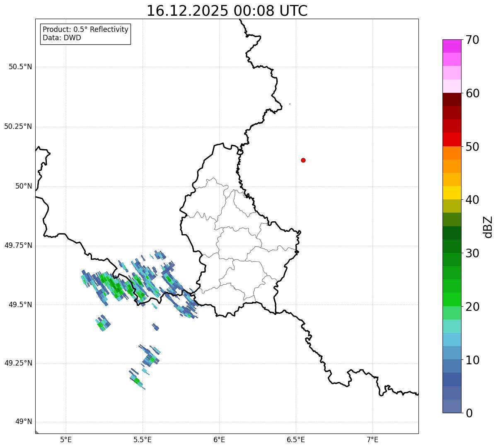Viewport: 498px width, 448px height.
Task: Click the 6°E longitude label
Action: coord(219,440)
